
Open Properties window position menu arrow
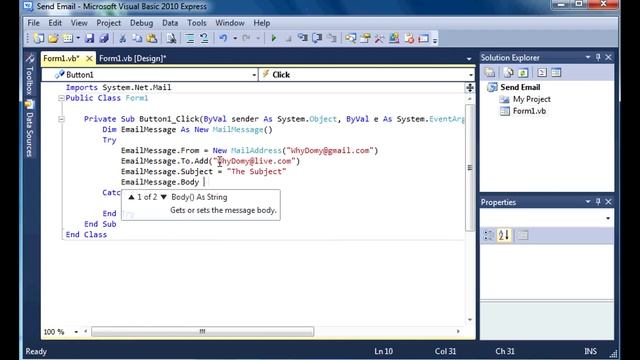(588, 202)
